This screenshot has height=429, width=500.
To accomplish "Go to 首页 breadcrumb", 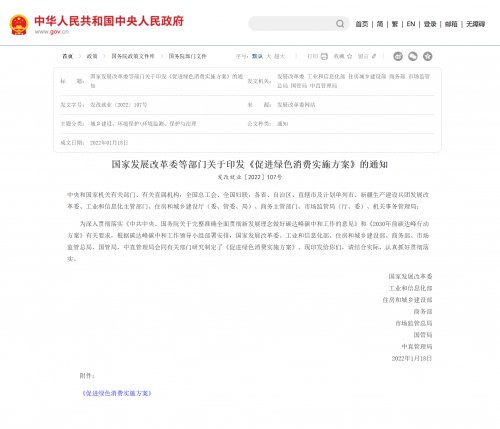I will (x=68, y=56).
